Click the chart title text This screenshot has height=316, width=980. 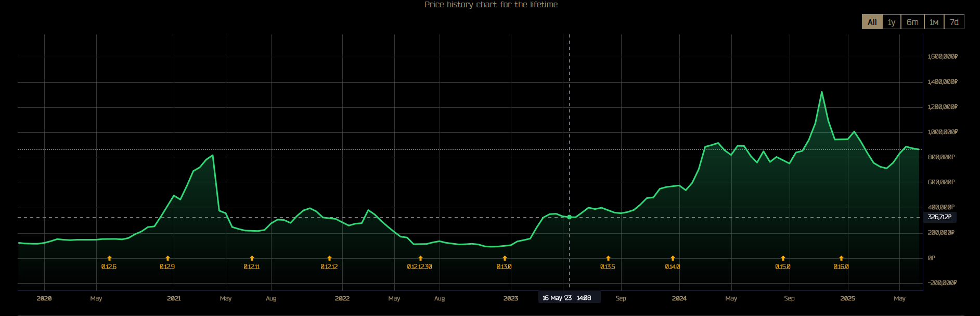click(491, 5)
